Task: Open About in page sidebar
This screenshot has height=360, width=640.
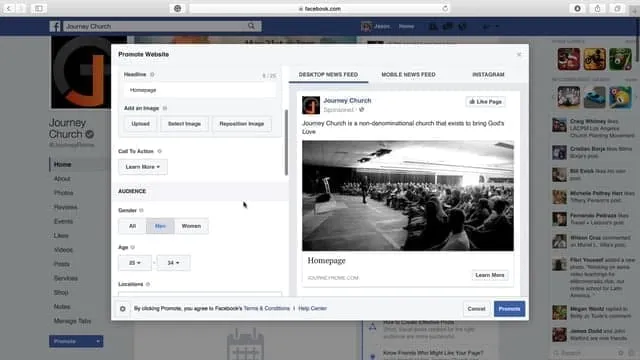Action: coord(62,179)
